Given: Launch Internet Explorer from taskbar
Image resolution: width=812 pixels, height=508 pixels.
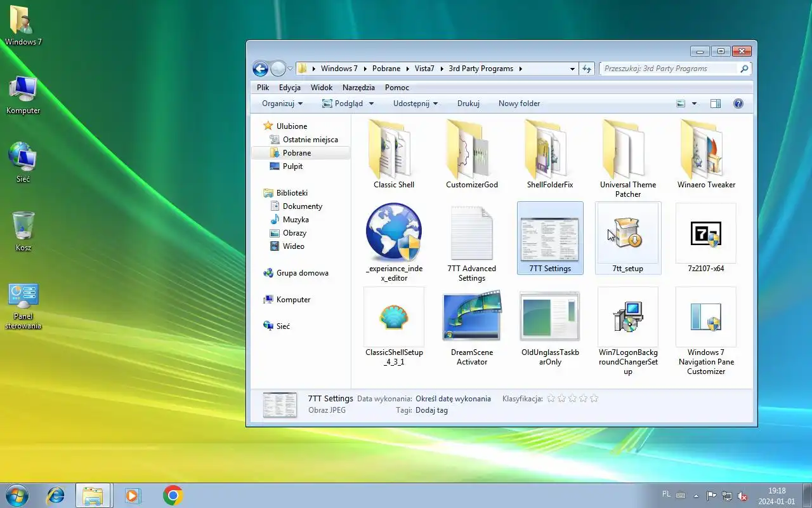Looking at the screenshot, I should tap(55, 495).
